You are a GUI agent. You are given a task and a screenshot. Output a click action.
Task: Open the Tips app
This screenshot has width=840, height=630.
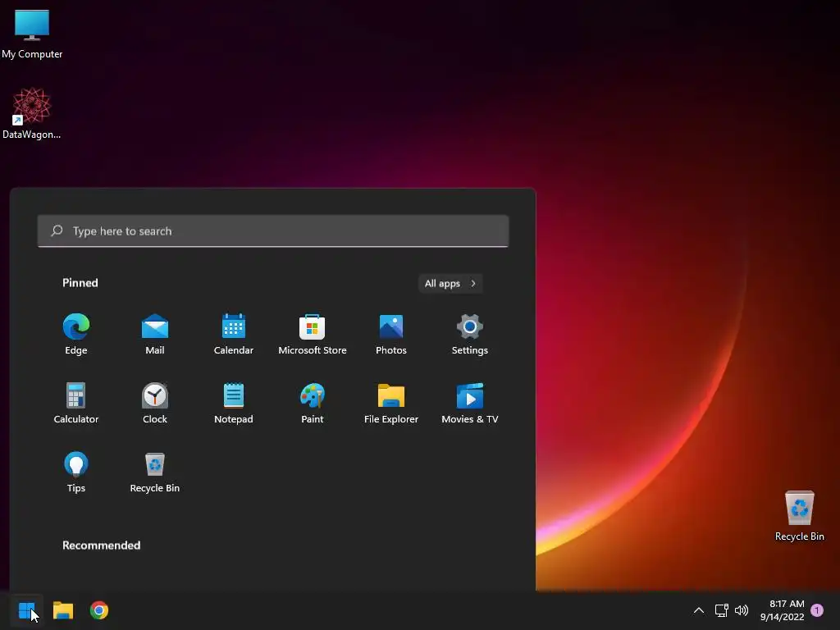coord(76,472)
